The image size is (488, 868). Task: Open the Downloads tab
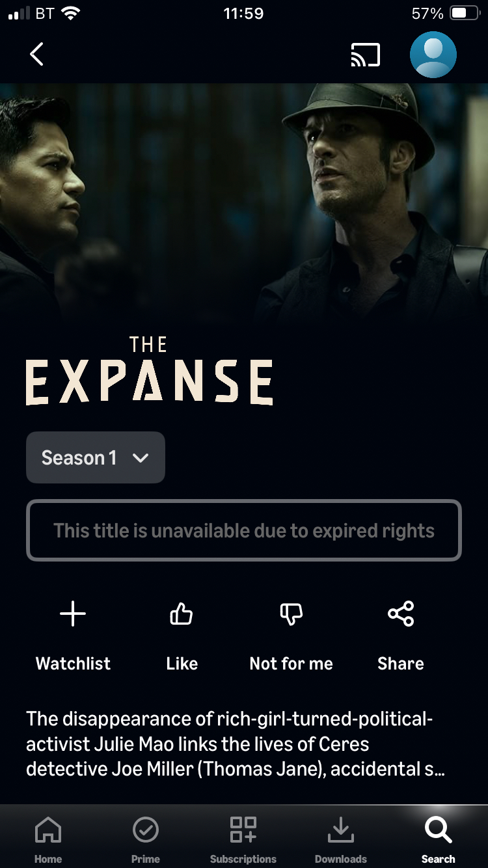(341, 838)
